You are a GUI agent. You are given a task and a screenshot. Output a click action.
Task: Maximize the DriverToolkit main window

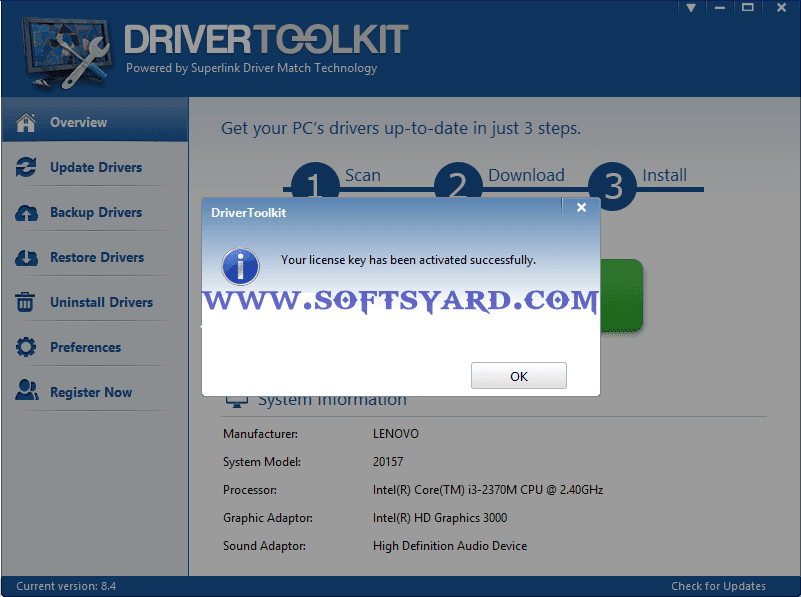point(748,8)
